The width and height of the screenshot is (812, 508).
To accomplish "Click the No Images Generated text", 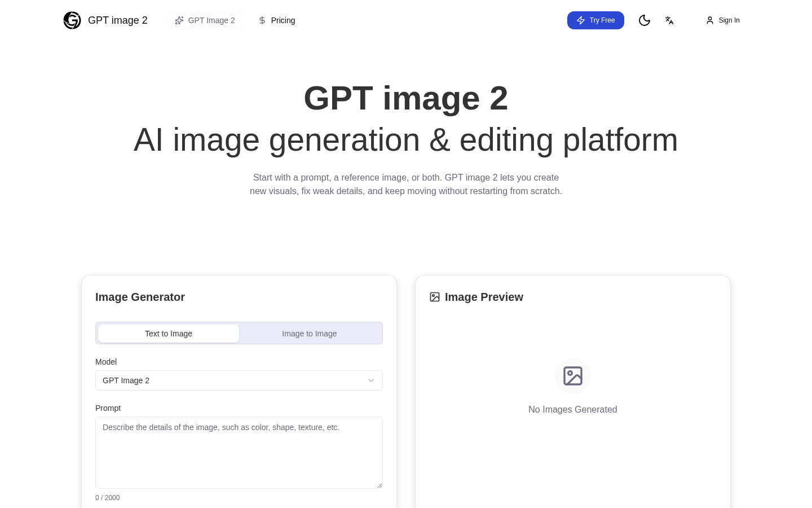I will click(573, 410).
